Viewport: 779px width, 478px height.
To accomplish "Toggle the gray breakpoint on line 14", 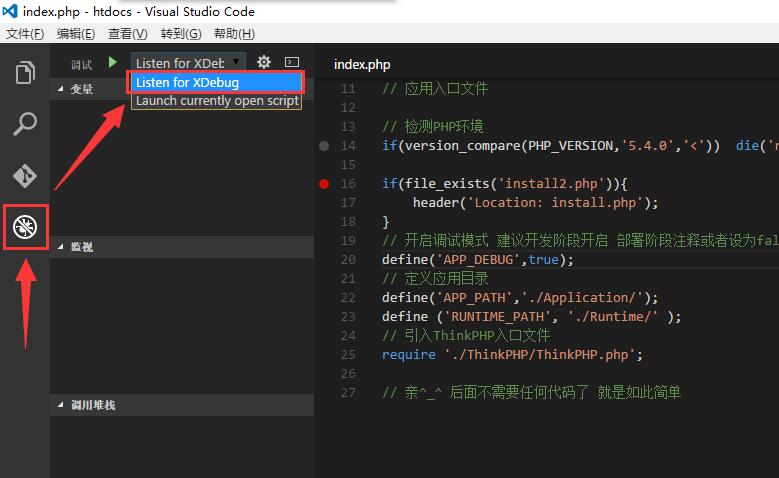I will point(324,146).
